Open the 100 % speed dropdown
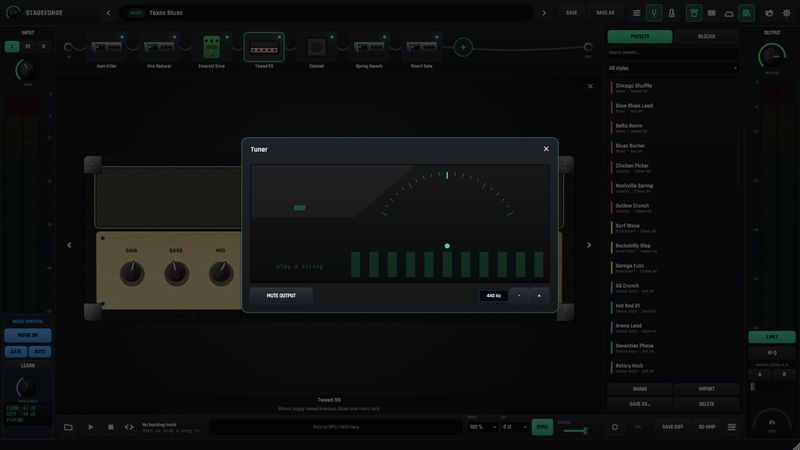800x450 pixels. click(482, 427)
